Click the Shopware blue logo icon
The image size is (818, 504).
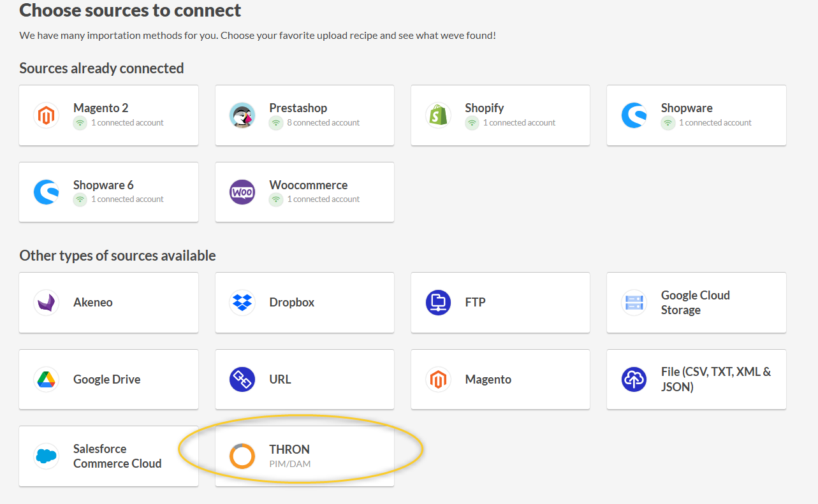(634, 115)
